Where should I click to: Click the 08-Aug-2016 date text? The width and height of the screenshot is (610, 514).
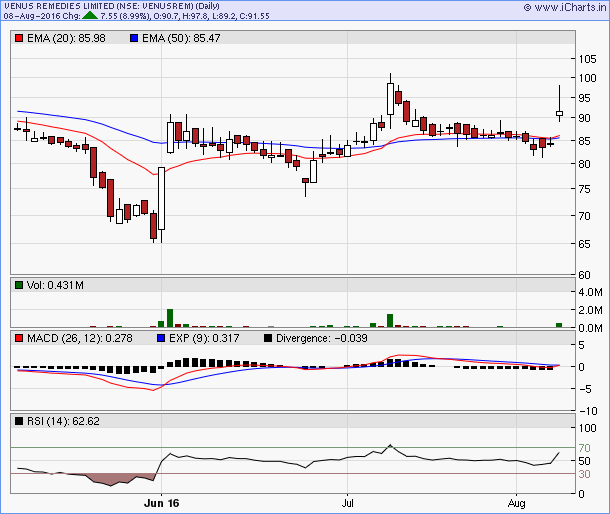pyautogui.click(x=32, y=16)
